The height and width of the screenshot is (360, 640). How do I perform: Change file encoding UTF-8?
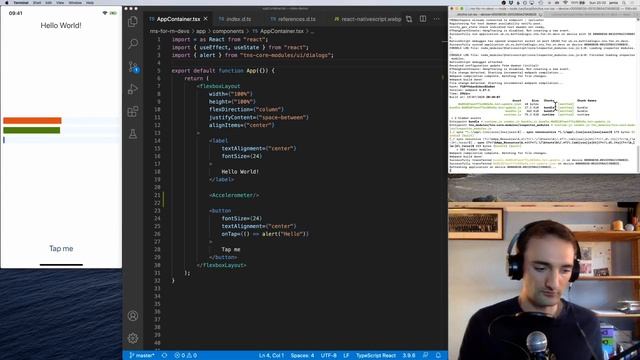tap(329, 356)
